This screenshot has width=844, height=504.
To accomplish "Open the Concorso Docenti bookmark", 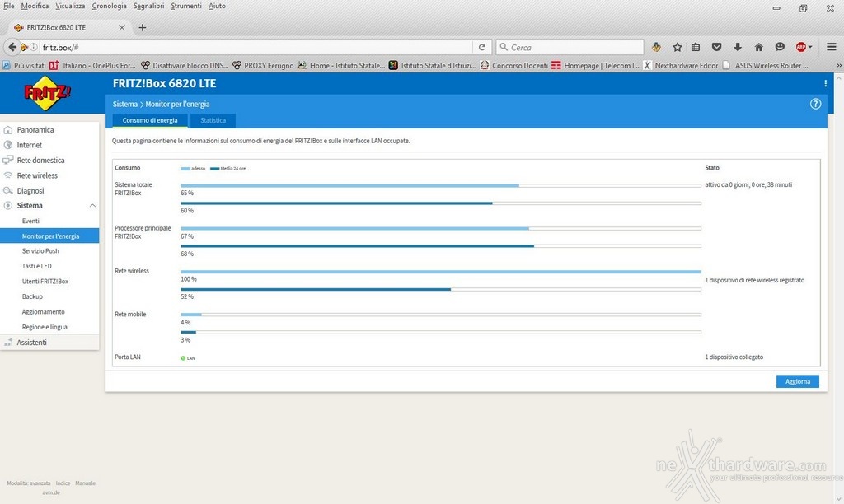I will pyautogui.click(x=514, y=65).
